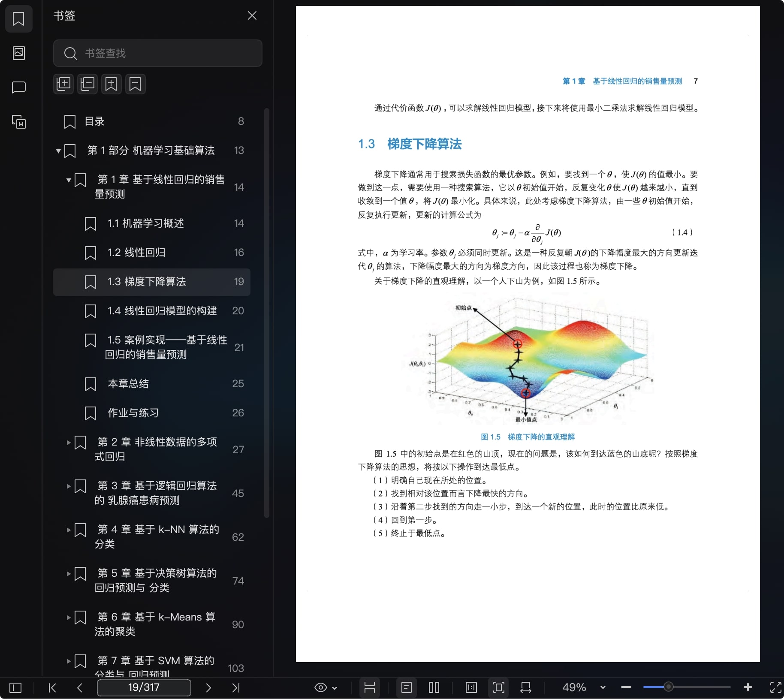Image resolution: width=784 pixels, height=699 pixels.
Task: Open the 49% zoom level dropdown
Action: point(603,688)
